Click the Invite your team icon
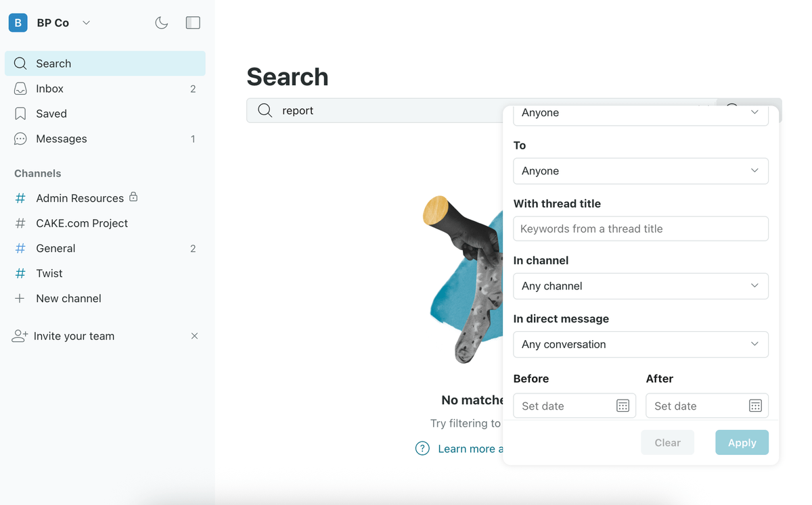Screen dimensions: 812x505 [20, 336]
